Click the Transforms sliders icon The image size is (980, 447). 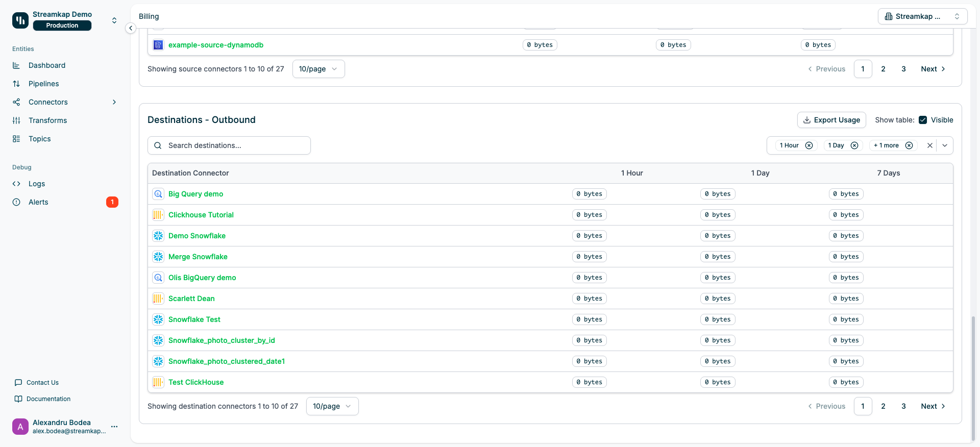pyautogui.click(x=16, y=120)
